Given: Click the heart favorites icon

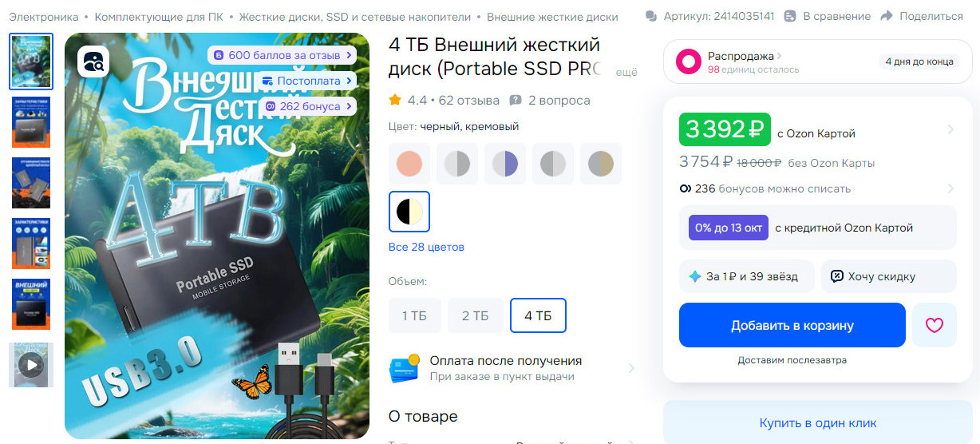Looking at the screenshot, I should (934, 325).
